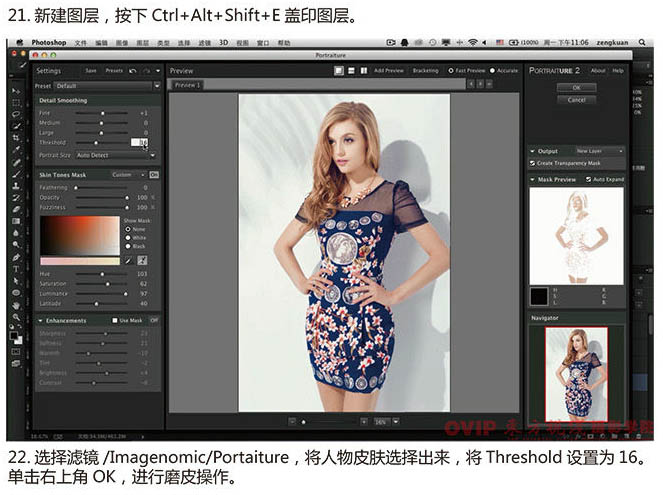Collapse the Mask Preview section
Viewport: 663px width, 495px height.
[x=532, y=180]
